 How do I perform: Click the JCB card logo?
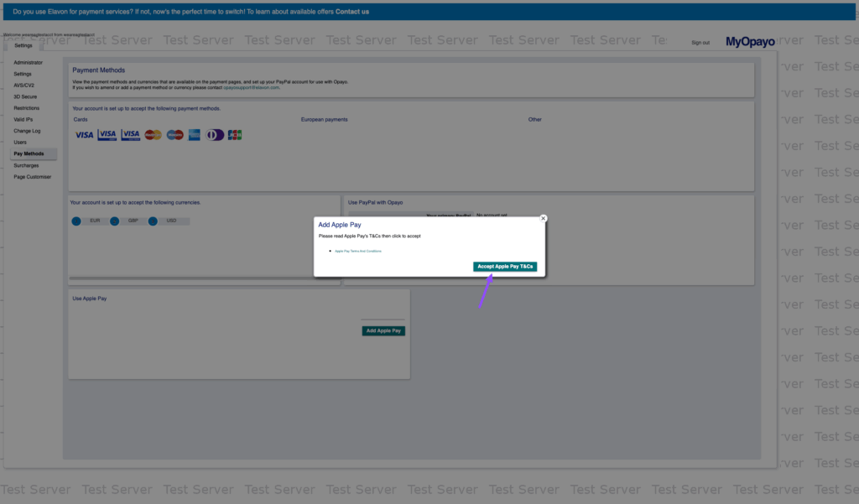pos(235,135)
